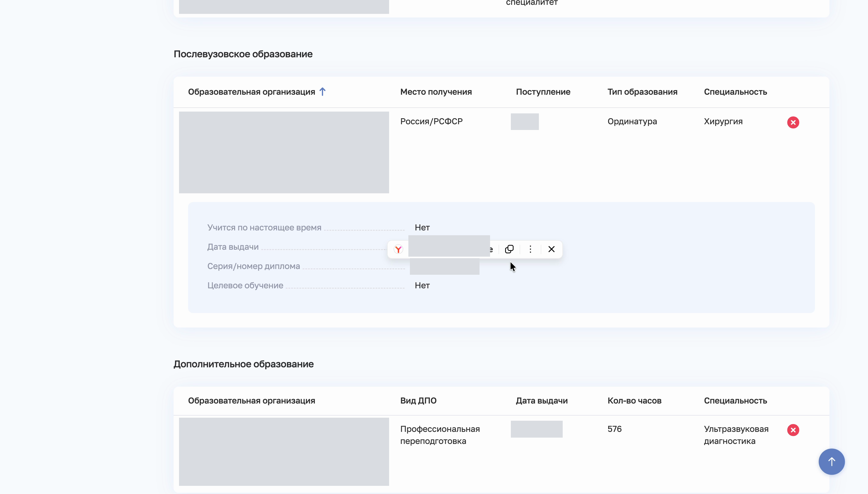Click the Нет value for Учится по настоящее время
This screenshot has width=868, height=494.
(422, 228)
